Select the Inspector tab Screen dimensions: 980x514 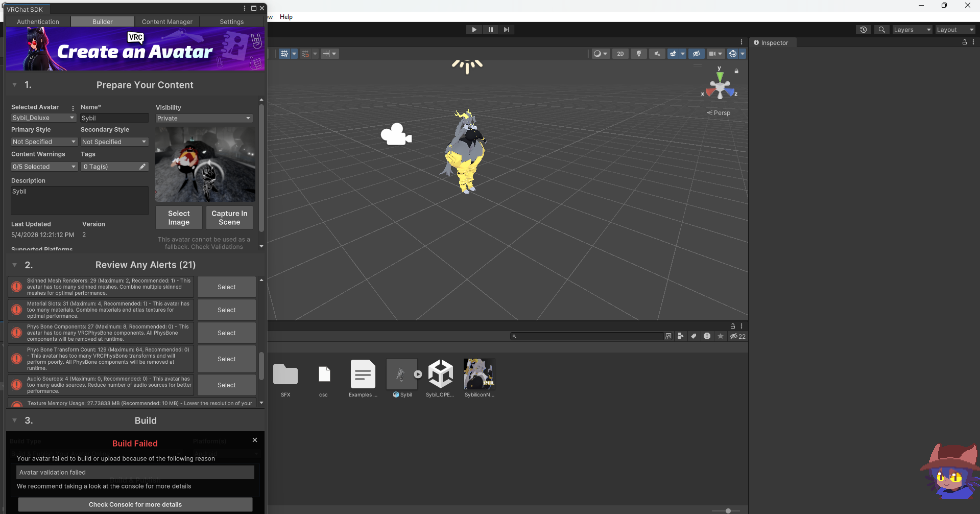pyautogui.click(x=771, y=43)
